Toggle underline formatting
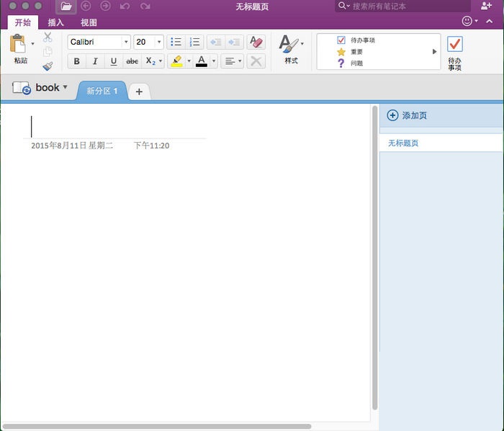The width and height of the screenshot is (504, 431). tap(114, 61)
